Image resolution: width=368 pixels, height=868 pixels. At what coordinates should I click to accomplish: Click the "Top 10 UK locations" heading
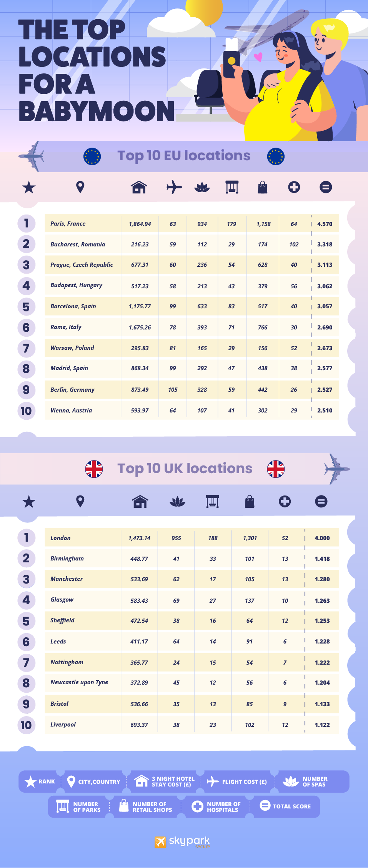[185, 469]
